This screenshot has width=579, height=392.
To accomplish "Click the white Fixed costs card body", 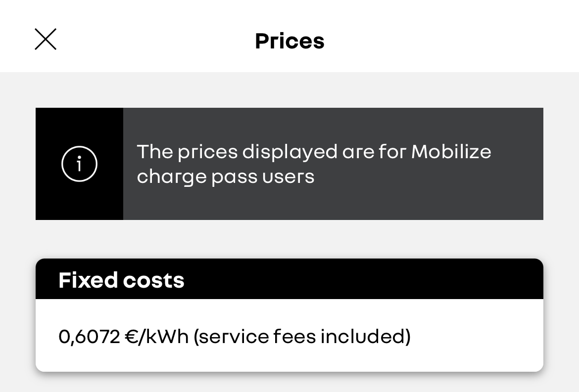I will tap(289, 335).
